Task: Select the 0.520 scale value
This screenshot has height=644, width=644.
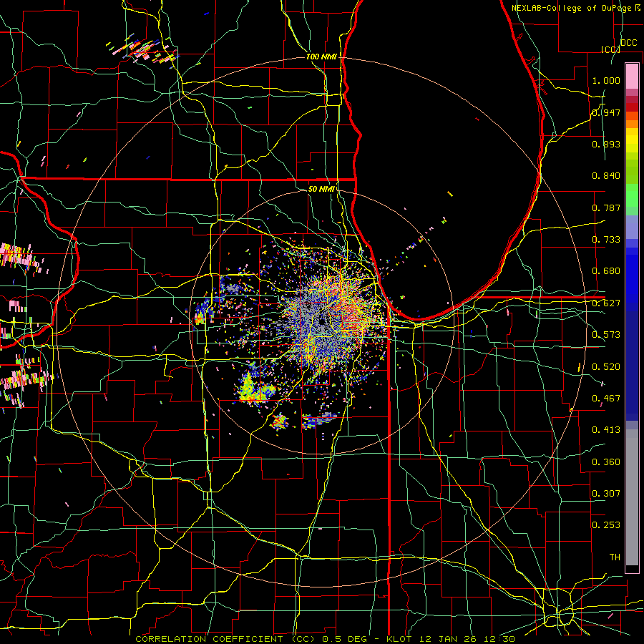Action: (606, 367)
